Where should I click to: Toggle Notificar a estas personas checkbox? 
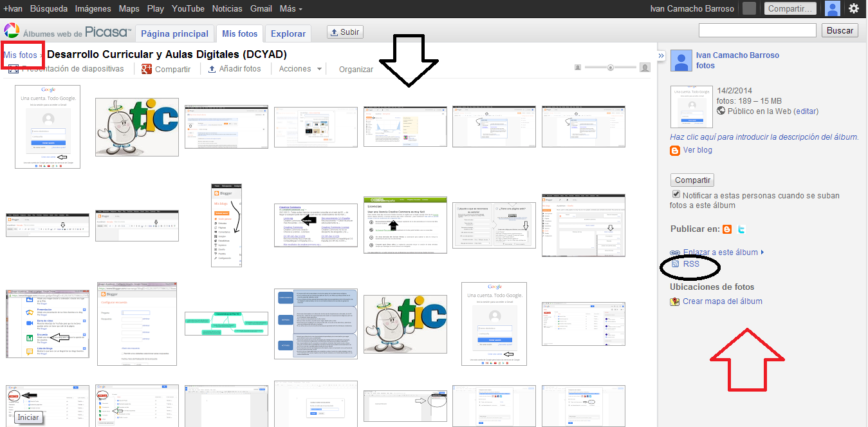pyautogui.click(x=676, y=194)
